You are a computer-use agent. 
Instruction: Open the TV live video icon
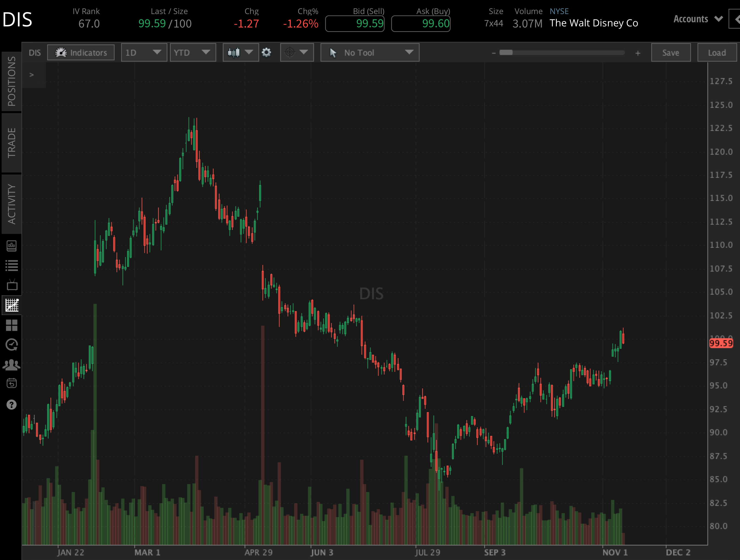pos(12,285)
